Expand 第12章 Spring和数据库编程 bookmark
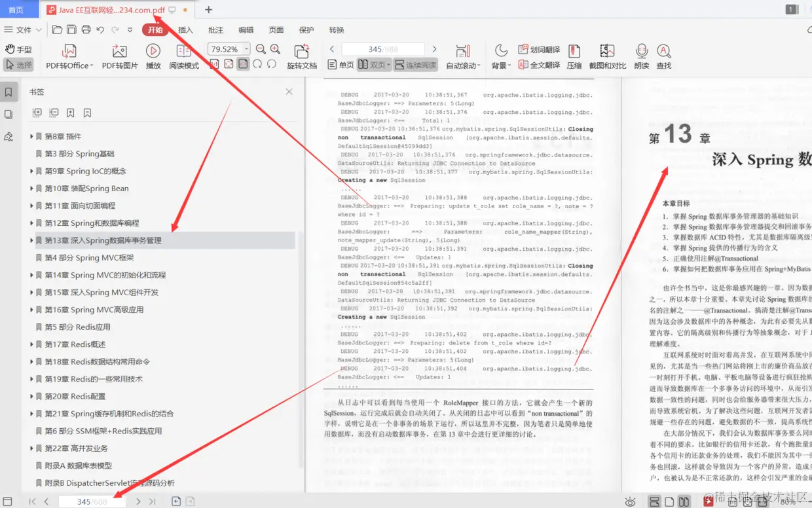 [31, 223]
